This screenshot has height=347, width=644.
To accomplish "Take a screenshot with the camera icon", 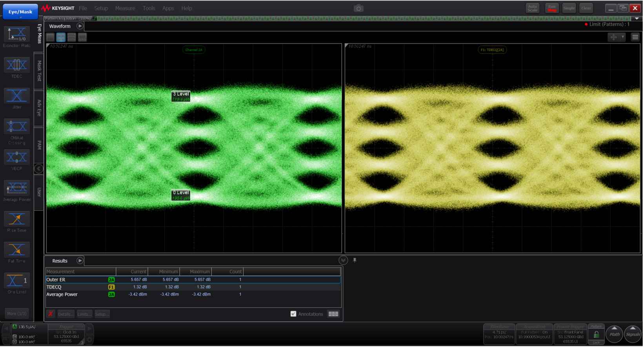I will pos(358,8).
